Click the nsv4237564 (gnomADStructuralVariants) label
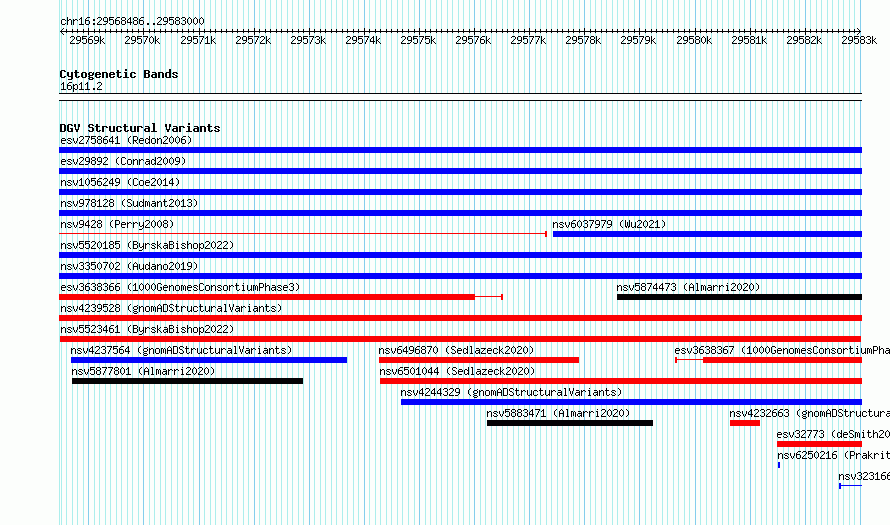The width and height of the screenshot is (890, 525). (x=181, y=350)
